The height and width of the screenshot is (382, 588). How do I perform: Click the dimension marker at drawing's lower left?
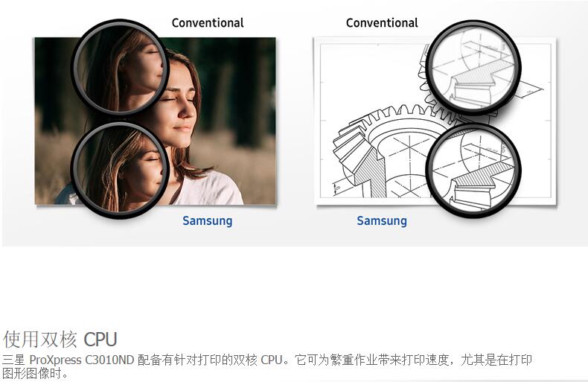(337, 187)
